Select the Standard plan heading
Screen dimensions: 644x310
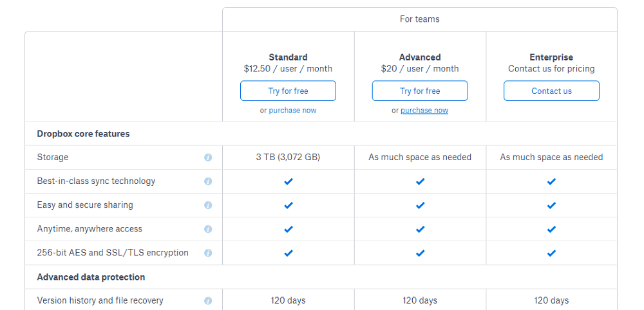click(288, 57)
